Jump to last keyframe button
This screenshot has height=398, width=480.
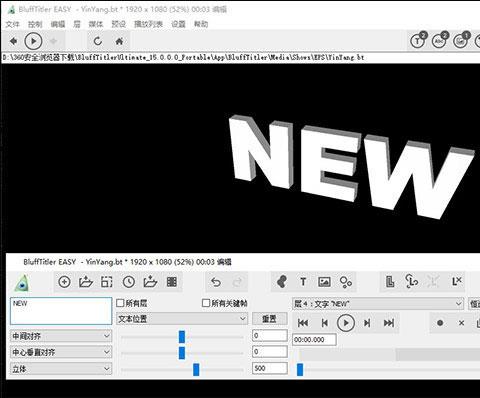[x=389, y=323]
